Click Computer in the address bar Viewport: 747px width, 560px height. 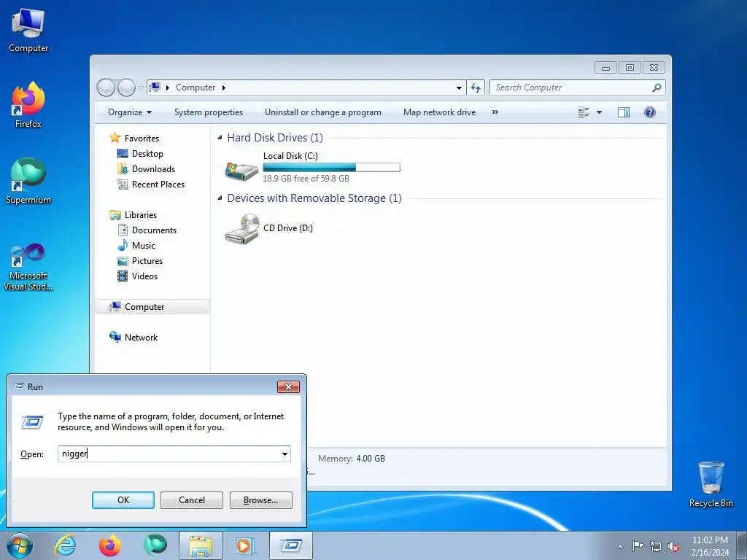[196, 87]
